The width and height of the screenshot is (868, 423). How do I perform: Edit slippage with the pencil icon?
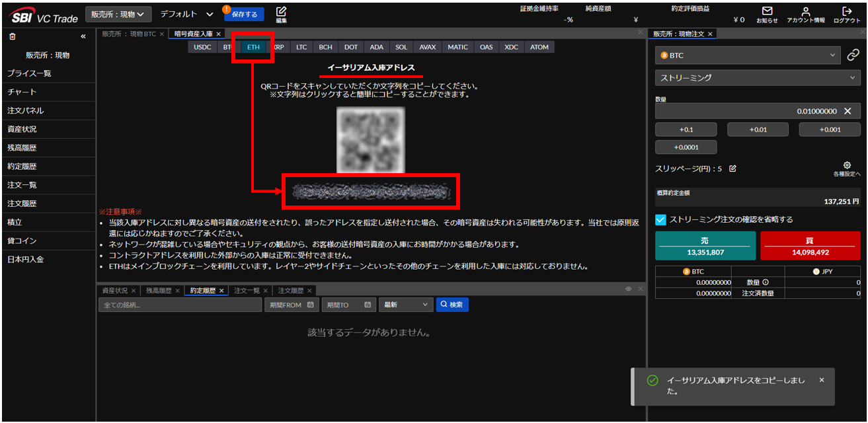(x=732, y=169)
